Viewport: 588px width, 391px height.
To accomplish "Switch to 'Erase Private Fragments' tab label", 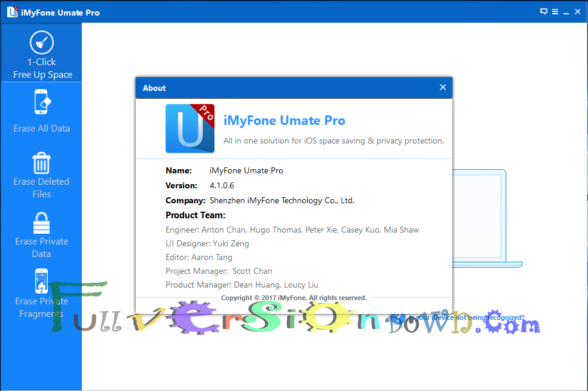I will pos(42,307).
